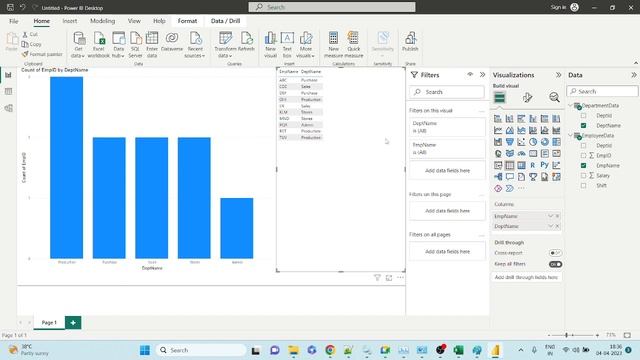640x360 pixels.
Task: Check DeptId field under EmployeeData
Action: [583, 145]
